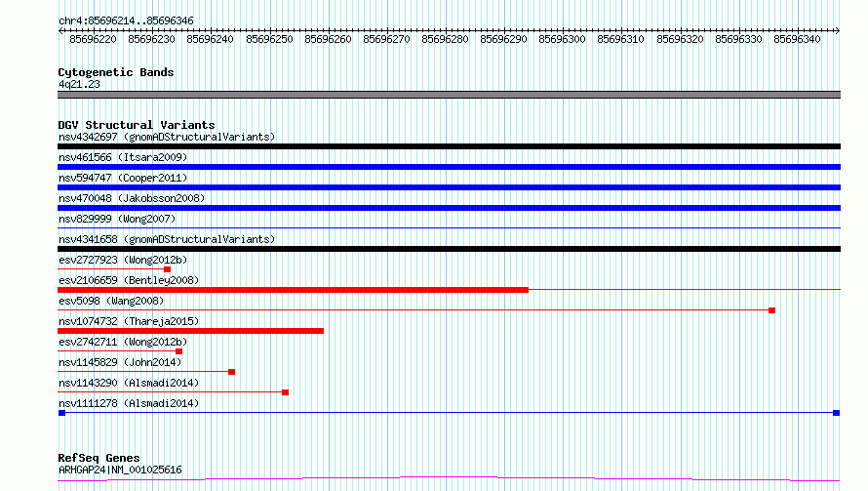
Task: Select nsv594747 (Cooper2011) label
Action: (x=123, y=178)
